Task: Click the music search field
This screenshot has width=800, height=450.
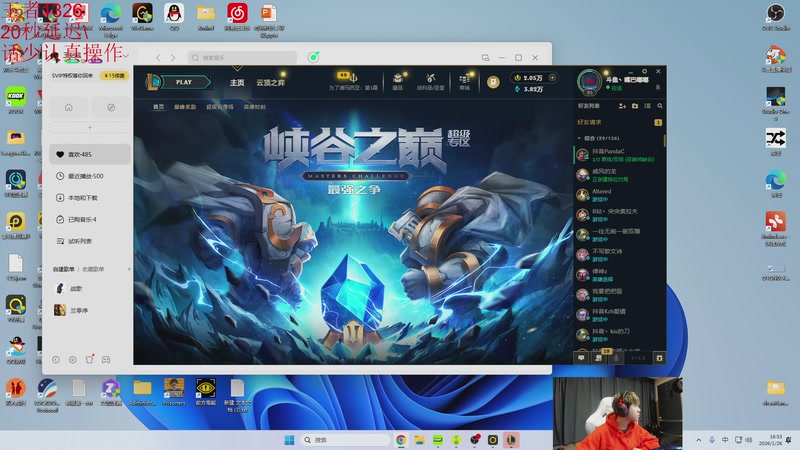Action: [x=242, y=58]
